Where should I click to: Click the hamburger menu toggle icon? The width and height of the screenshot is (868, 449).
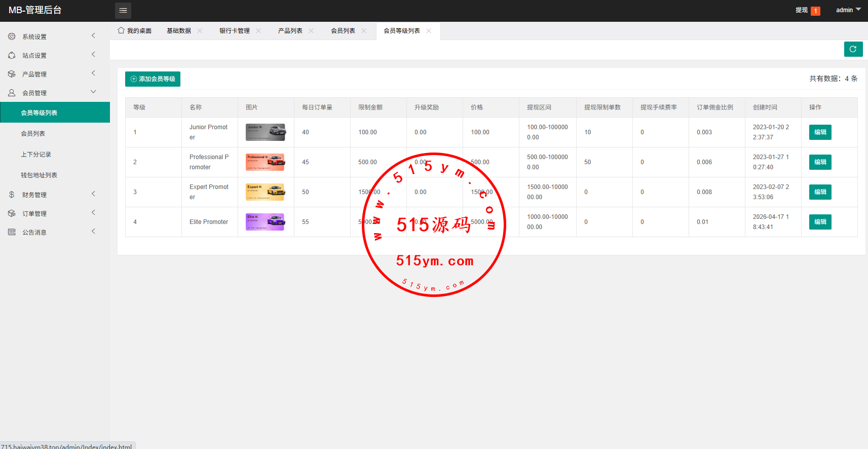[123, 11]
